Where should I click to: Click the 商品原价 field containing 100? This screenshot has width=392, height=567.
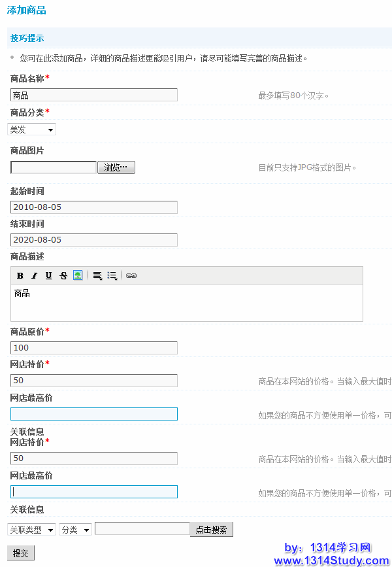click(94, 347)
